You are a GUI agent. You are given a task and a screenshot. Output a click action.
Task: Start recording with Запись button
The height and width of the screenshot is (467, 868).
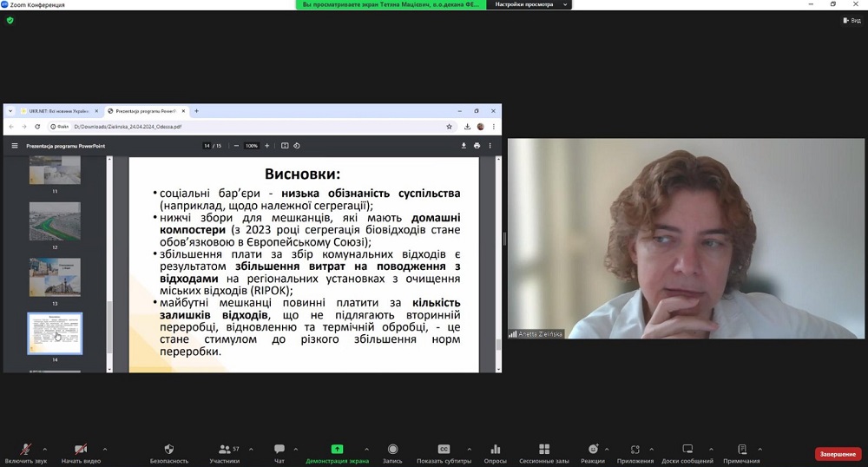393,450
